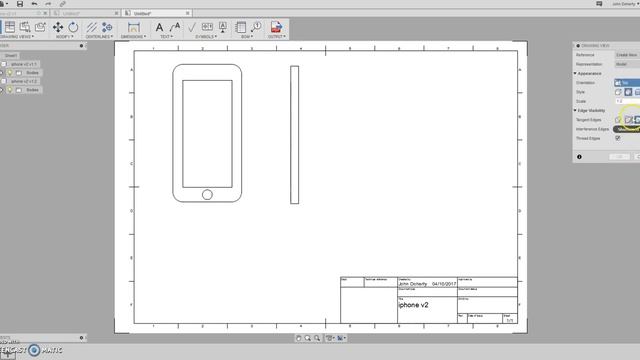640x360 pixels.
Task: Select the Datum Identifier icon
Action: 223,27
